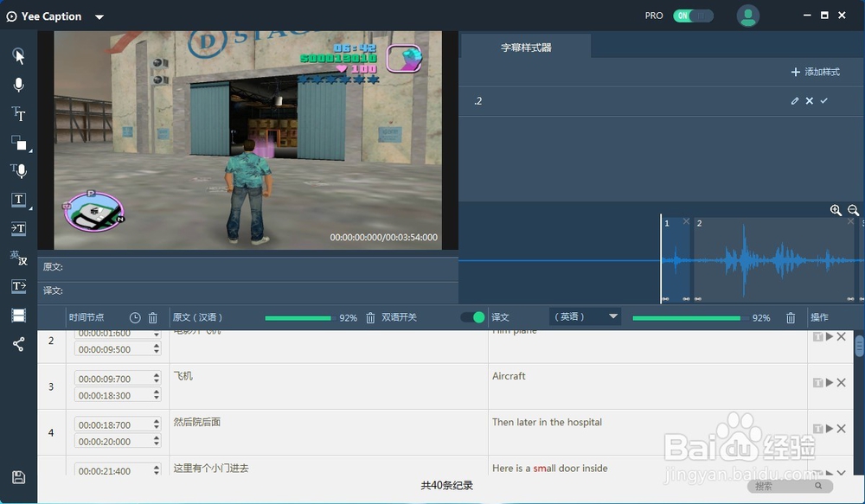The height and width of the screenshot is (504, 865).
Task: Select source text 这里有个小门进去
Action: coord(211,469)
